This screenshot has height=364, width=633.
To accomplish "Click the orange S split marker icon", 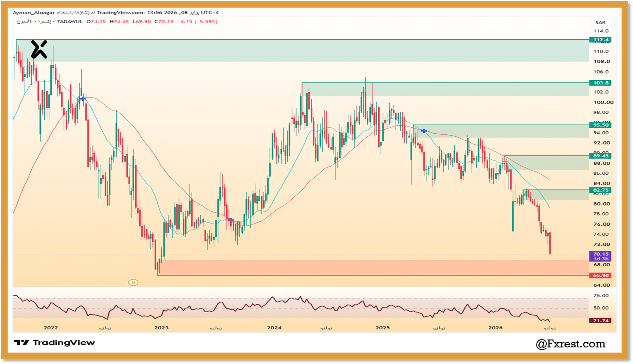I will point(133,282).
